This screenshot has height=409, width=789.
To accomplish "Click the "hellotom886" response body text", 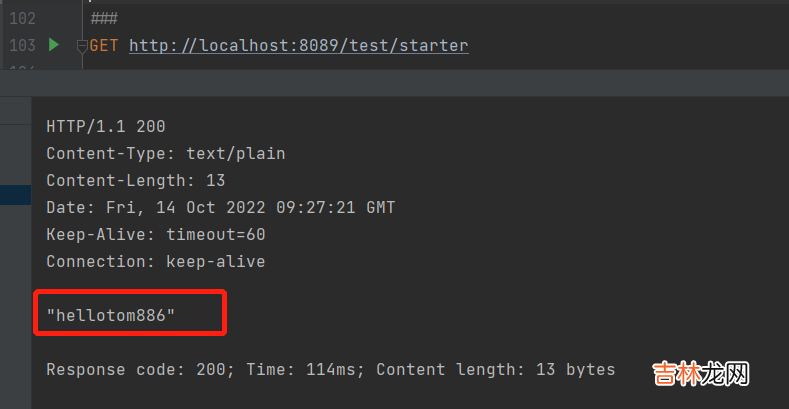I will coord(111,316).
